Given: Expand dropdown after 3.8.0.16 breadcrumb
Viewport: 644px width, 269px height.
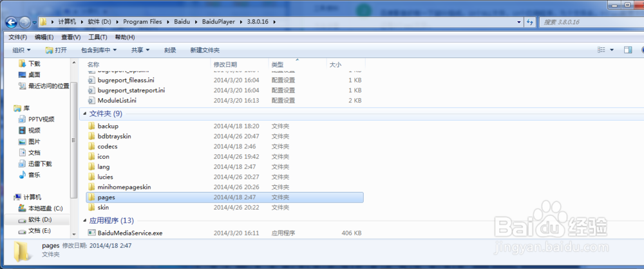Looking at the screenshot, I should tap(274, 22).
